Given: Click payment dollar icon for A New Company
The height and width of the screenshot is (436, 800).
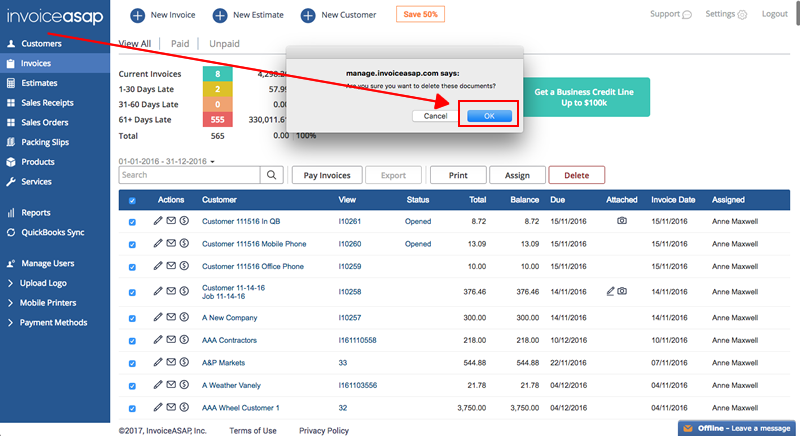Looking at the screenshot, I should pos(184,317).
